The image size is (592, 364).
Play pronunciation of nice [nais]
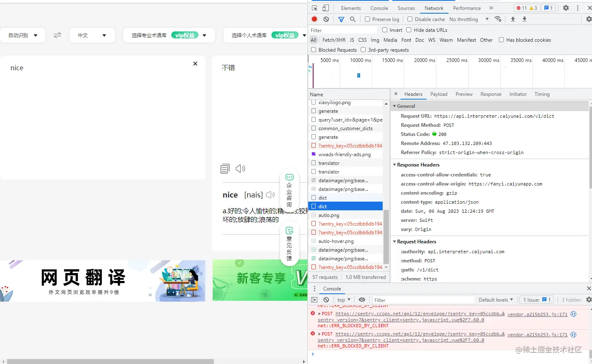271,195
